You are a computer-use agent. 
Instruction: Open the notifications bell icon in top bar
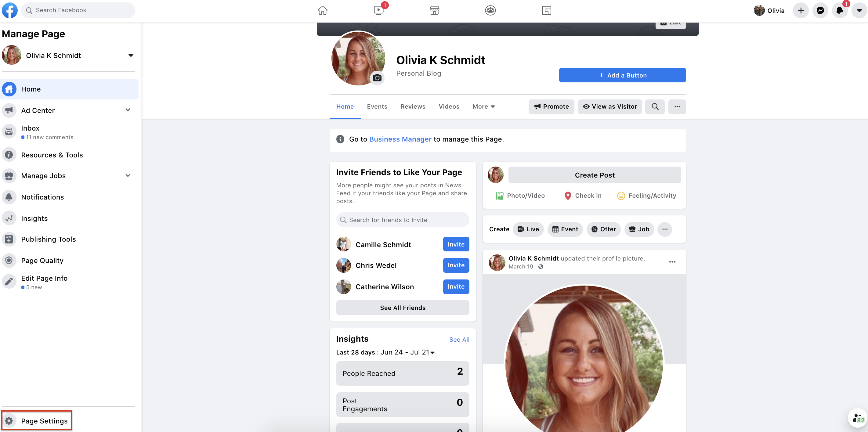click(x=840, y=10)
